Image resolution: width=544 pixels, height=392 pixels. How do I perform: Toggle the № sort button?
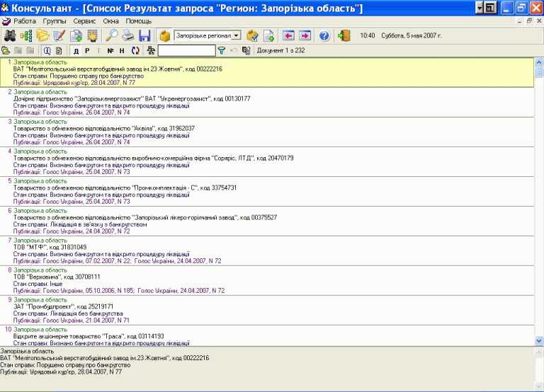[110, 51]
